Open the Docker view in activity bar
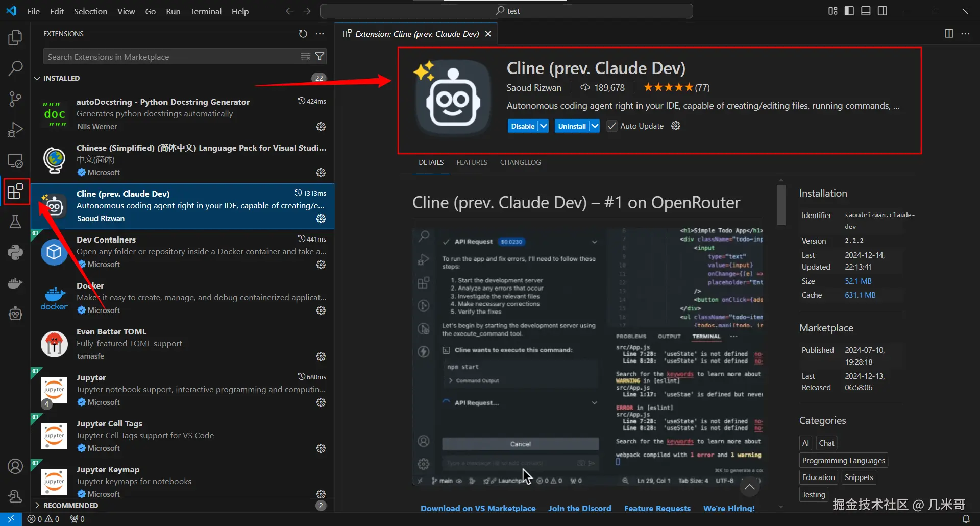The height and width of the screenshot is (526, 980). (15, 283)
